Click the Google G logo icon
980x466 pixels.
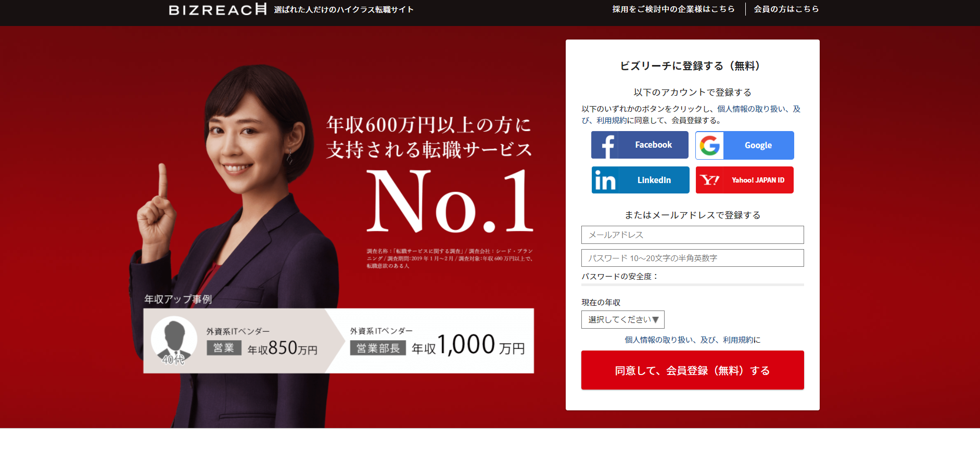point(709,145)
